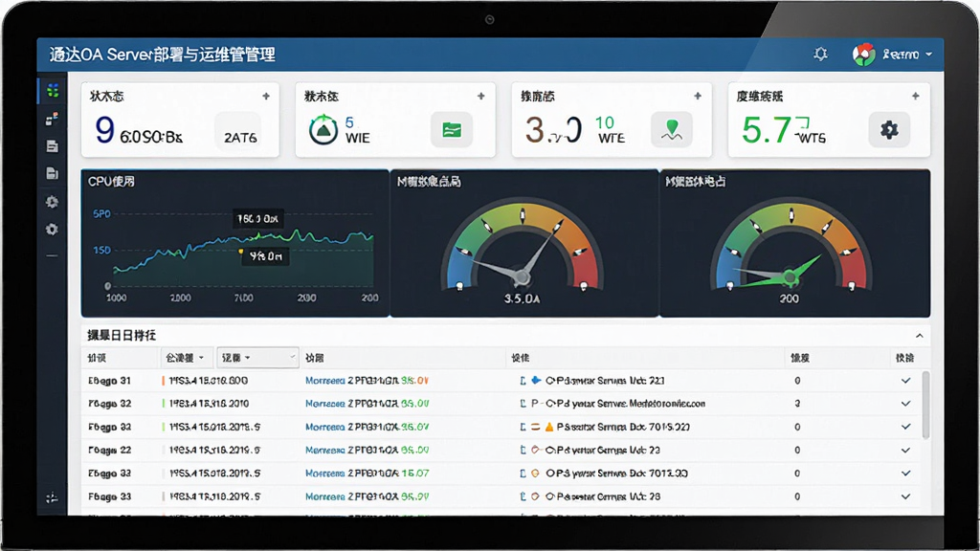Click the bracket icon in the "Udc 23" row
The height and width of the screenshot is (551, 980).
point(523,450)
